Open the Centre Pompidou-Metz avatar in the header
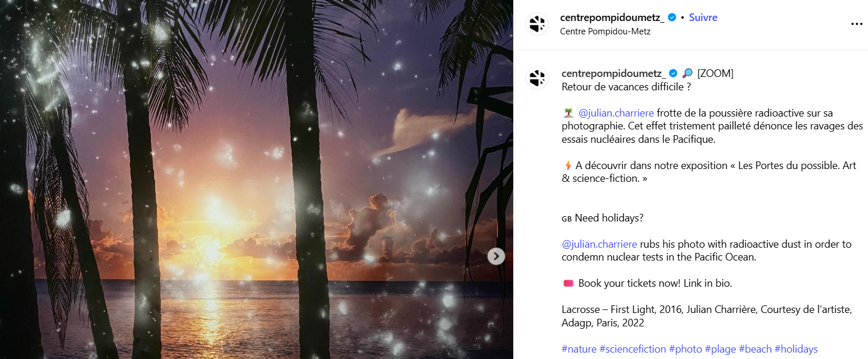Image resolution: width=868 pixels, height=359 pixels. [537, 24]
